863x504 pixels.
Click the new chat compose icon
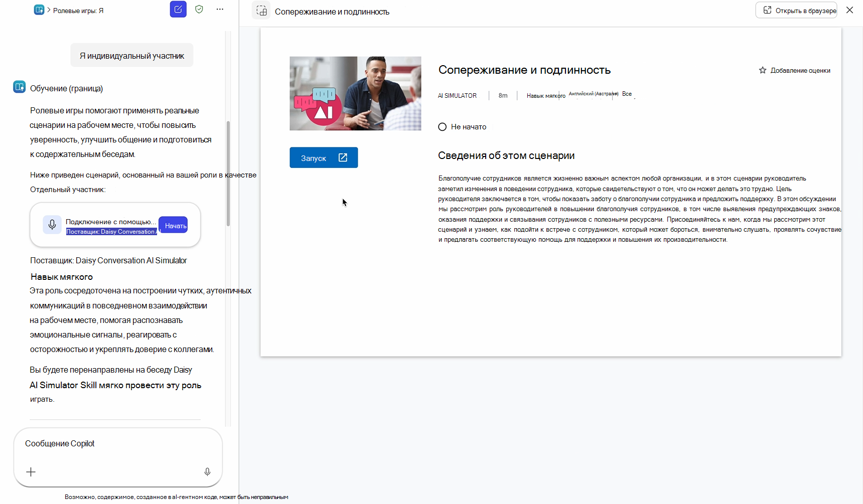point(178,10)
